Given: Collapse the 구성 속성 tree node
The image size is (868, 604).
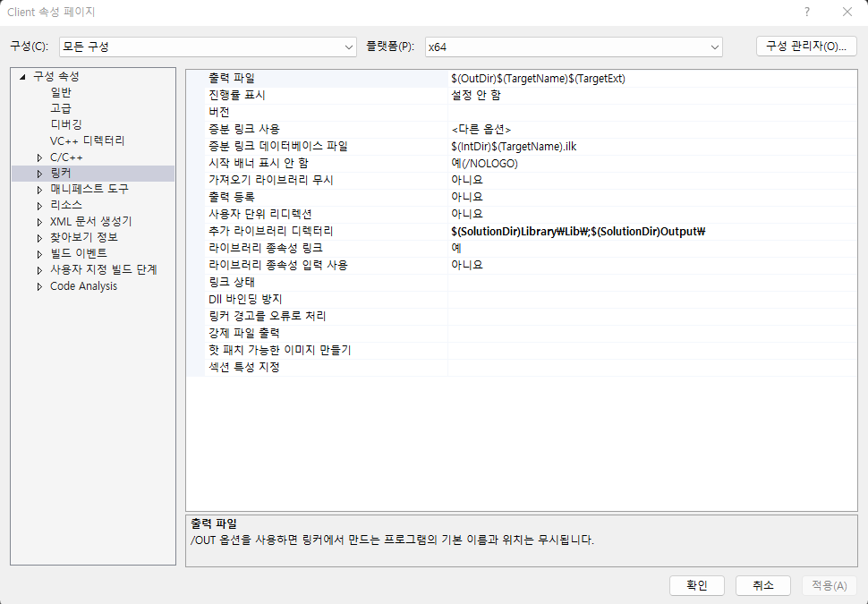Looking at the screenshot, I should pyautogui.click(x=22, y=77).
